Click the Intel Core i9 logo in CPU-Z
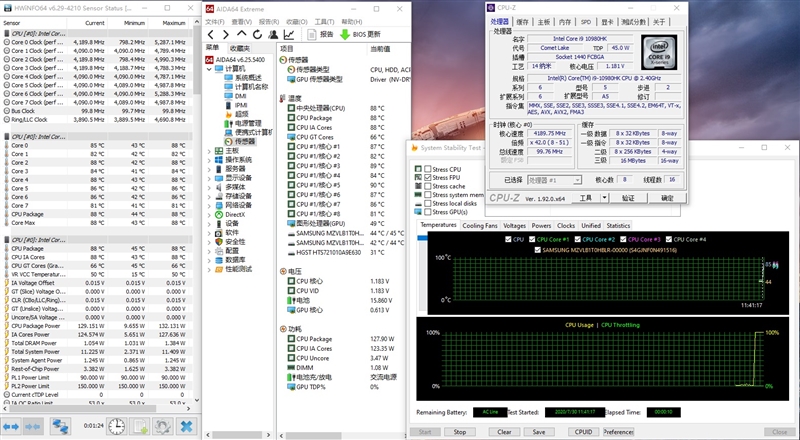 tap(659, 52)
